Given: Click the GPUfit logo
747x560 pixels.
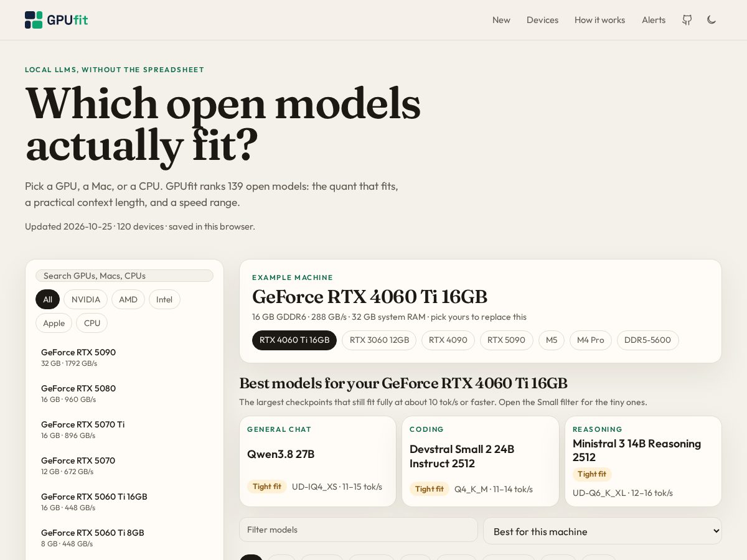Looking at the screenshot, I should tap(56, 20).
